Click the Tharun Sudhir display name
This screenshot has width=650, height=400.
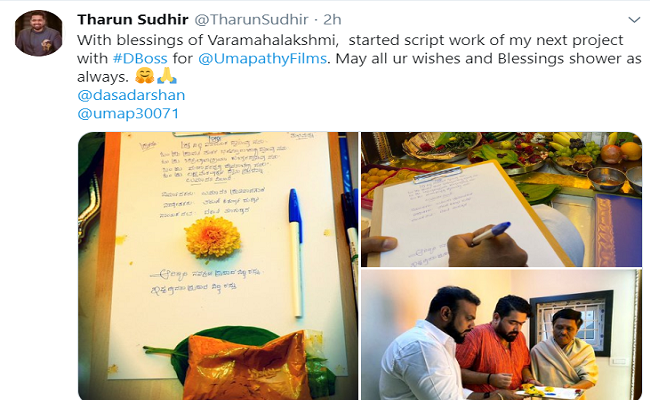[133, 19]
